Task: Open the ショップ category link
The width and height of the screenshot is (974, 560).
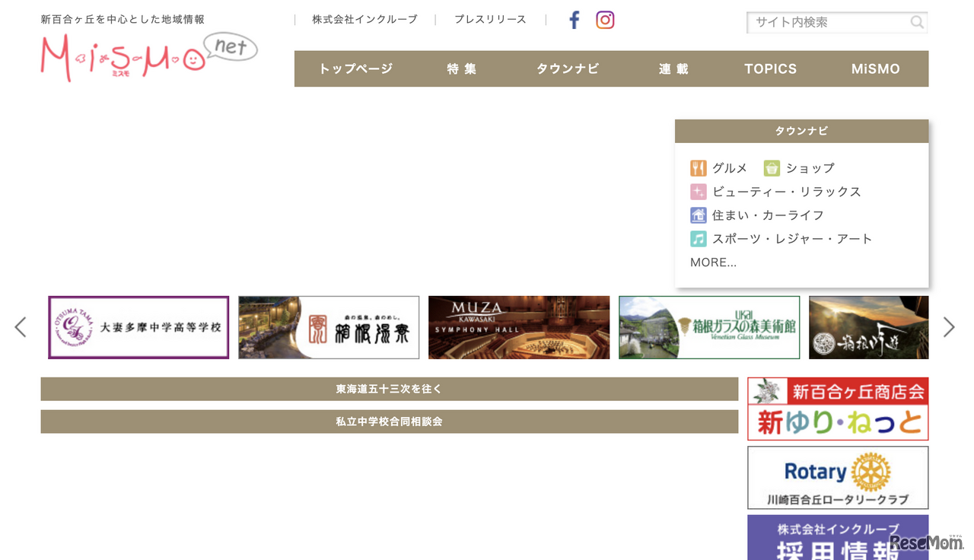Action: click(x=810, y=168)
